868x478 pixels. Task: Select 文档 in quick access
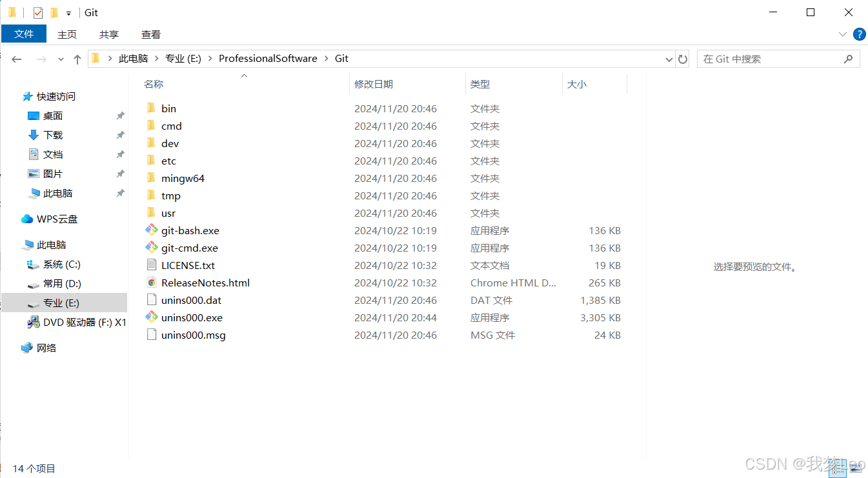click(x=53, y=154)
